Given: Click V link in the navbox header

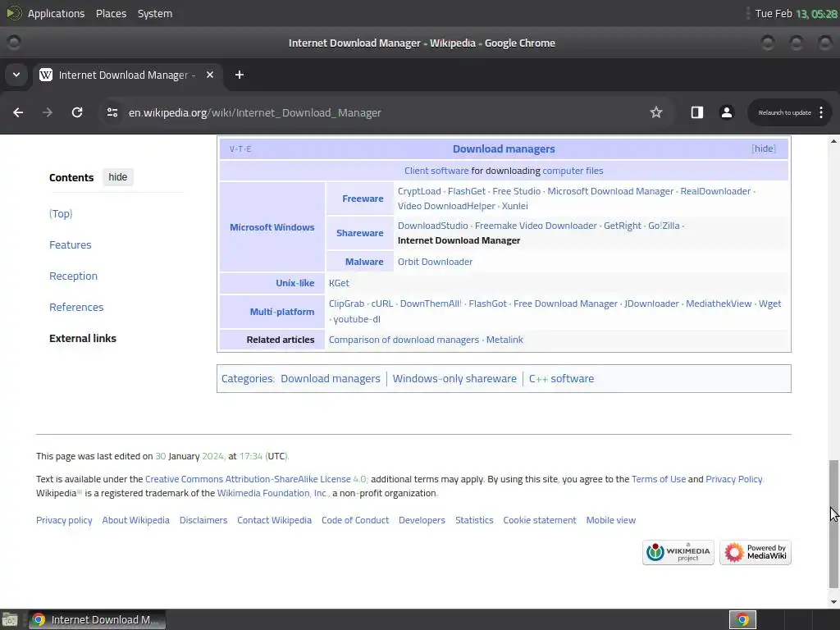Looking at the screenshot, I should (x=232, y=149).
